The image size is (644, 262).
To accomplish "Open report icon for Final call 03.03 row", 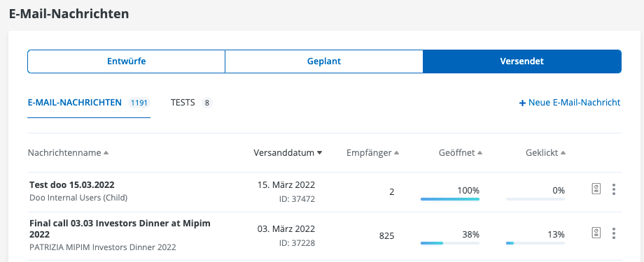I will [596, 233].
